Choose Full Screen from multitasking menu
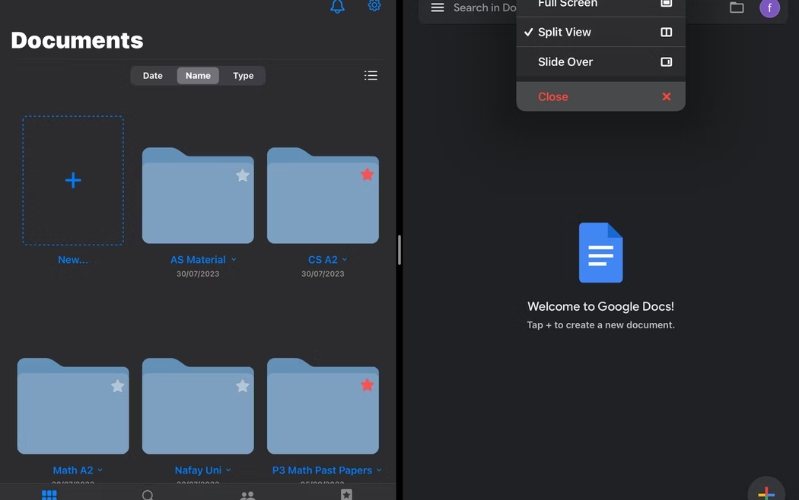The height and width of the screenshot is (500, 799). 601,5
